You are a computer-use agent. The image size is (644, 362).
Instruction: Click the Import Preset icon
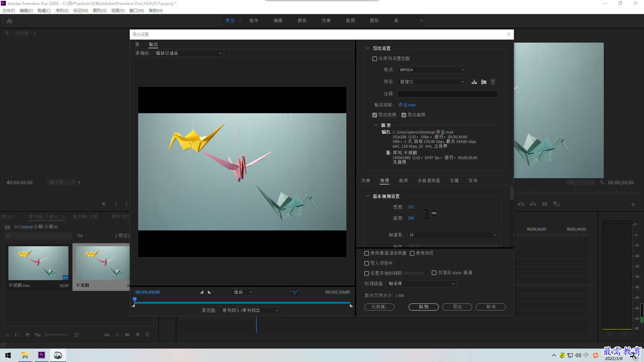484,82
